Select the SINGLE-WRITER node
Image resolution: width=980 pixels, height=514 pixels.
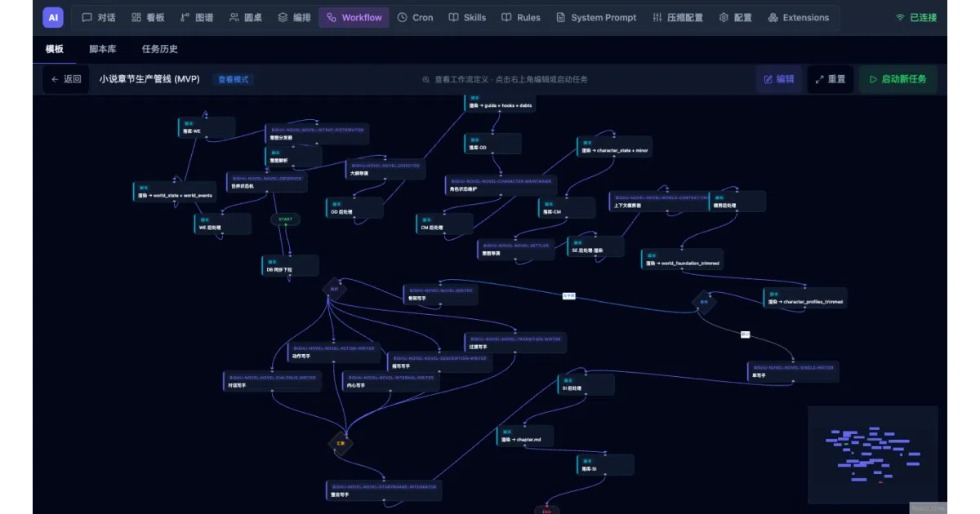pyautogui.click(x=793, y=372)
